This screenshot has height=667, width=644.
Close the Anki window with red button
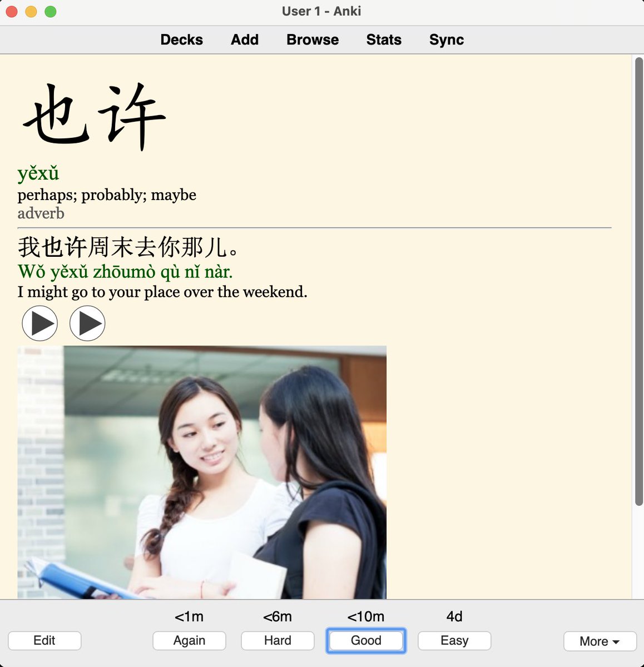tap(12, 11)
